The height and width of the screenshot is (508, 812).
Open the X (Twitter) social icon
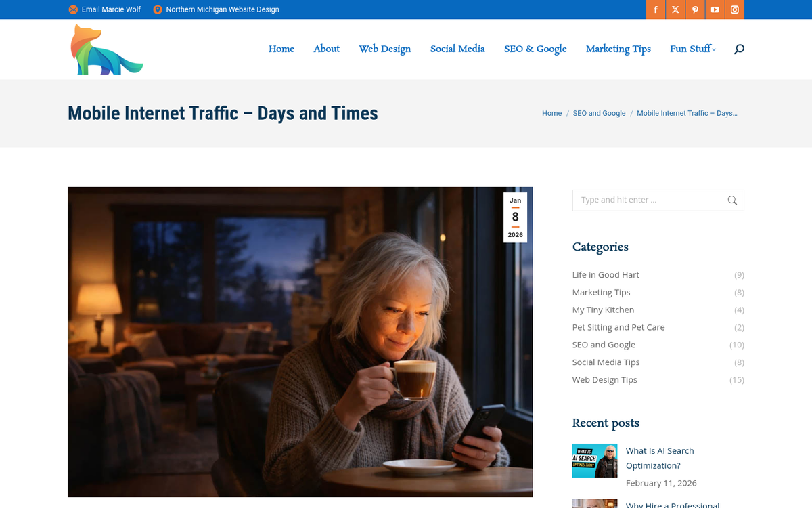(675, 9)
